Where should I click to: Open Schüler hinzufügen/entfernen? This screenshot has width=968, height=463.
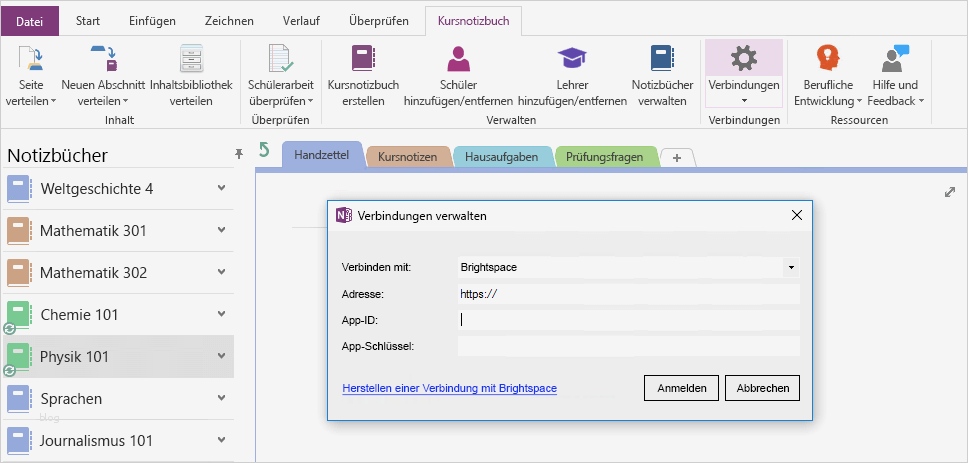pos(458,75)
